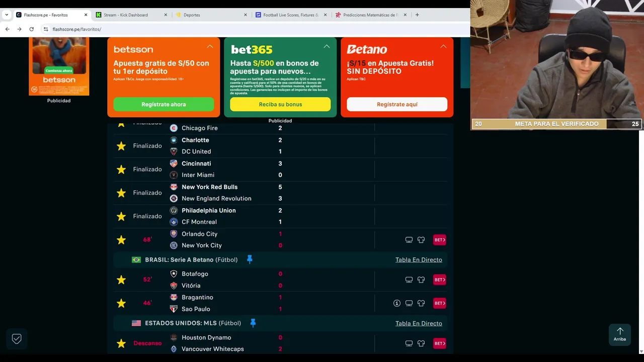Open Tabla En Directo for MLS
644x362 pixels.
point(419,323)
